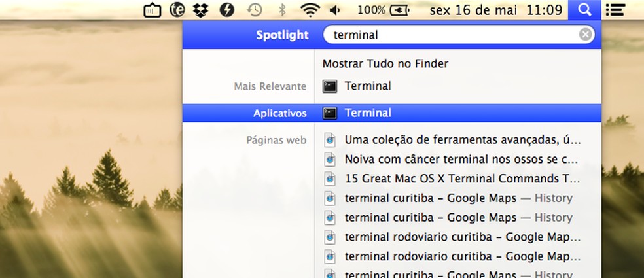The height and width of the screenshot is (278, 644).
Task: Click the lightning bolt menu bar icon
Action: tap(227, 10)
